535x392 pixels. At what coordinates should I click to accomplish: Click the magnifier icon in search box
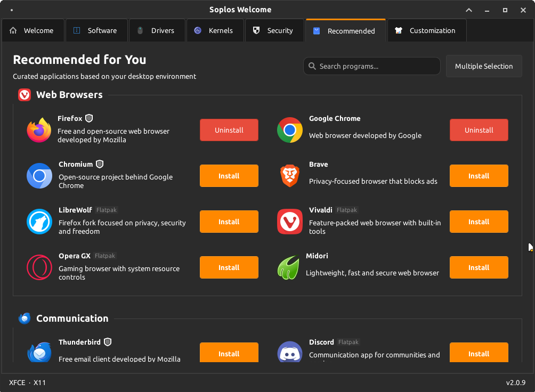tap(312, 66)
